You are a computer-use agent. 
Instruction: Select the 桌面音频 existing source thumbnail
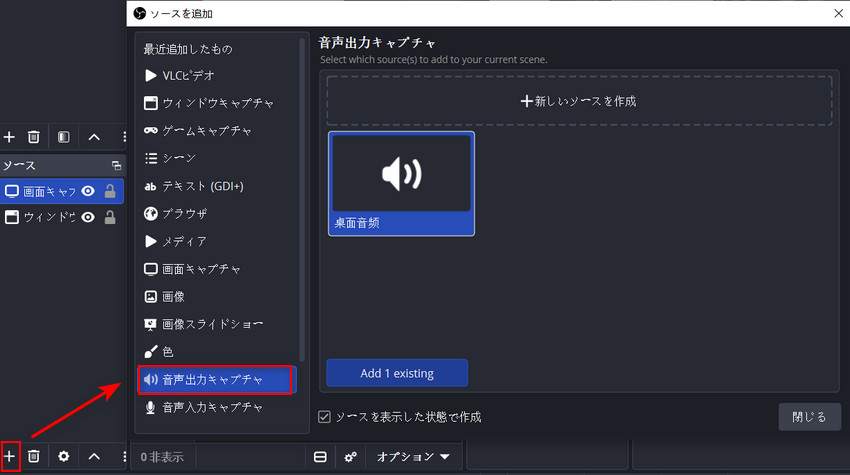[x=401, y=183]
